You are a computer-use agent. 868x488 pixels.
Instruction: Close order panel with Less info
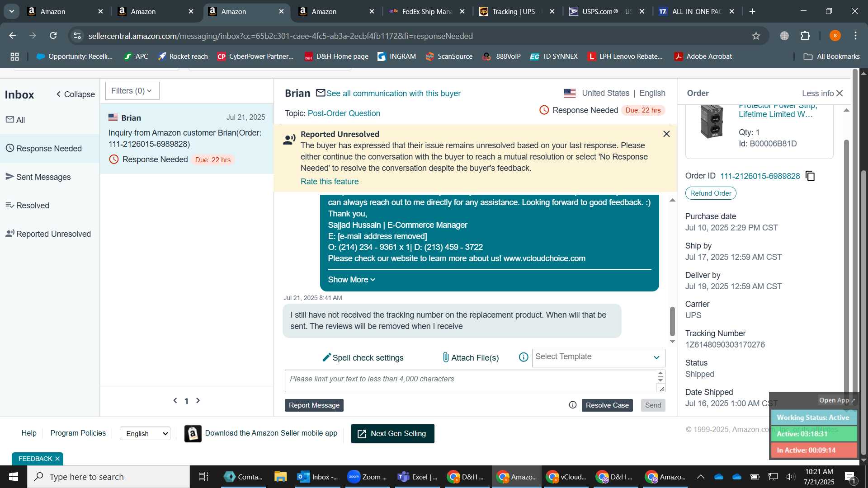coord(822,93)
